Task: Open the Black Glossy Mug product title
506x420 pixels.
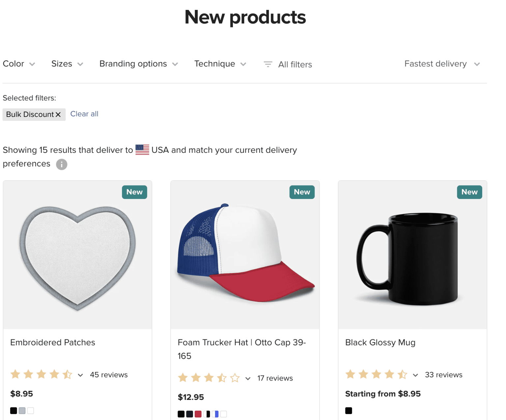Action: tap(380, 343)
